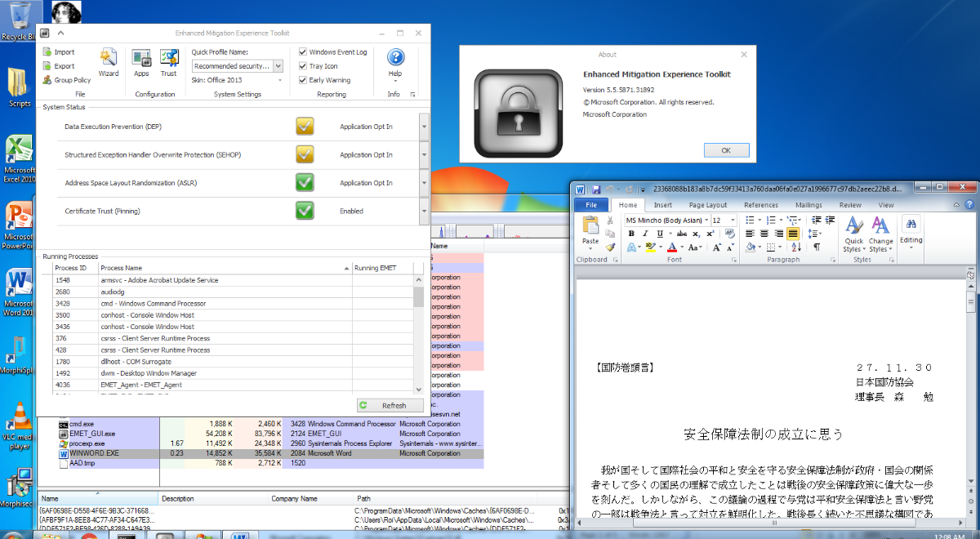Screen dimensions: 980x539
Task: Sort by Process Name column header
Action: (225, 268)
